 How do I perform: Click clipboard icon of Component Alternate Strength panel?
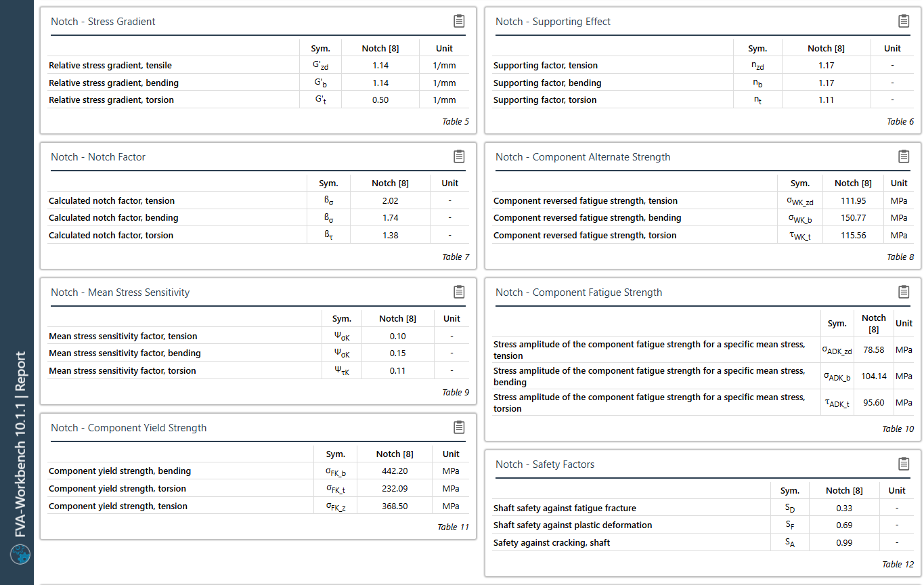click(x=904, y=156)
